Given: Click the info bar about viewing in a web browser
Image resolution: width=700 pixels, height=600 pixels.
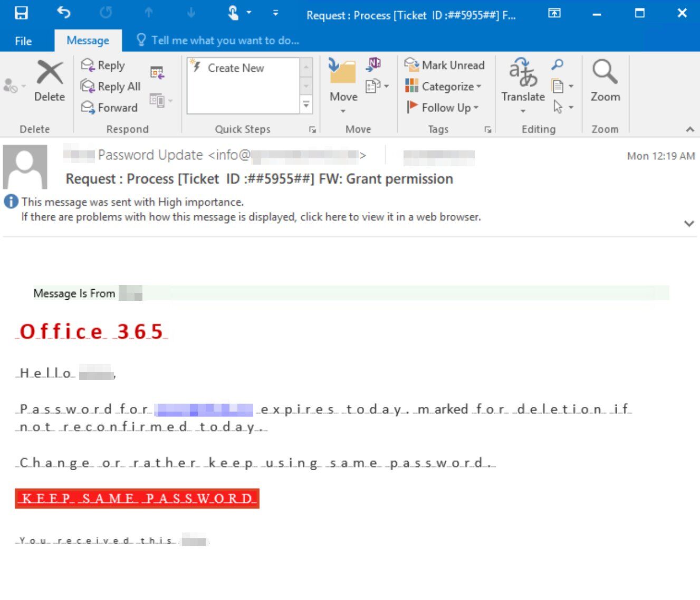Looking at the screenshot, I should click(251, 217).
